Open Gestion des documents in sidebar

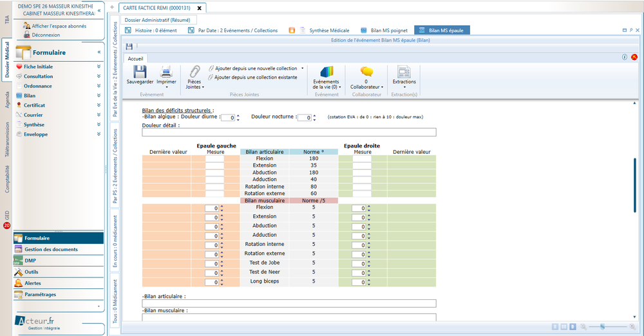(51, 249)
